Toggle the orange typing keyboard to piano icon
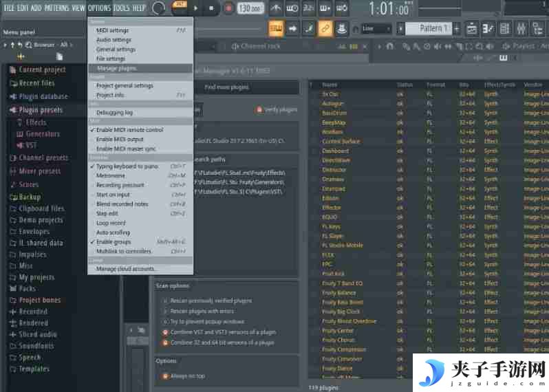 point(276,28)
